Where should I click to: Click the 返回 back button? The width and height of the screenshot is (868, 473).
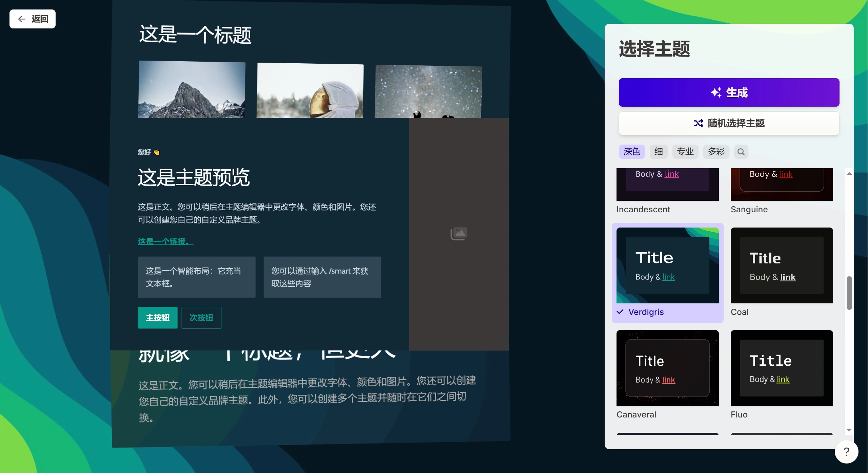[33, 19]
